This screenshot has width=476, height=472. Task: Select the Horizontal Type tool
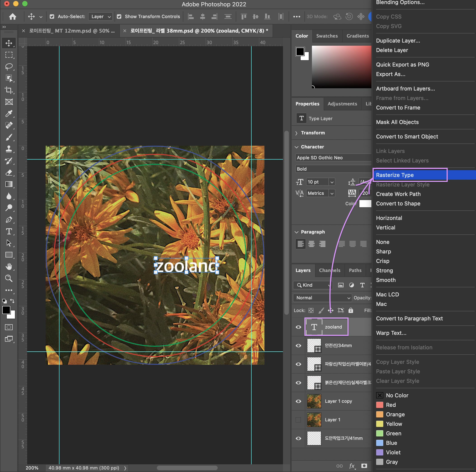9,231
